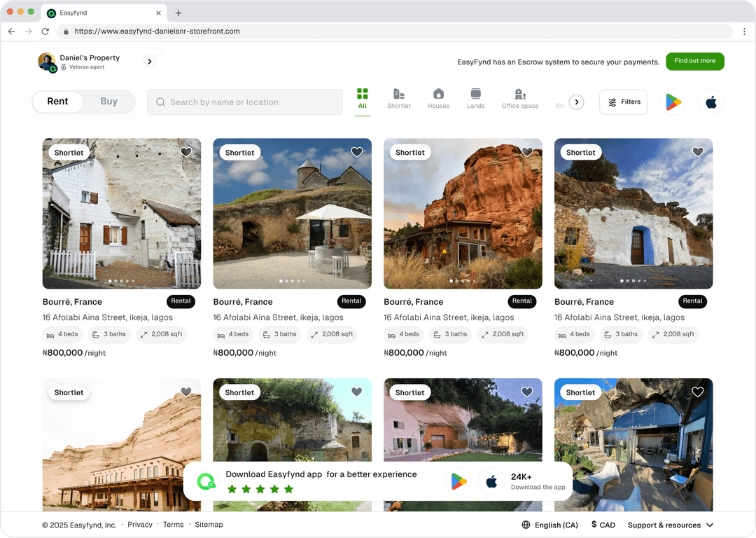This screenshot has width=756, height=538.
Task: Click carousel dots on the first listing image
Action: click(122, 281)
